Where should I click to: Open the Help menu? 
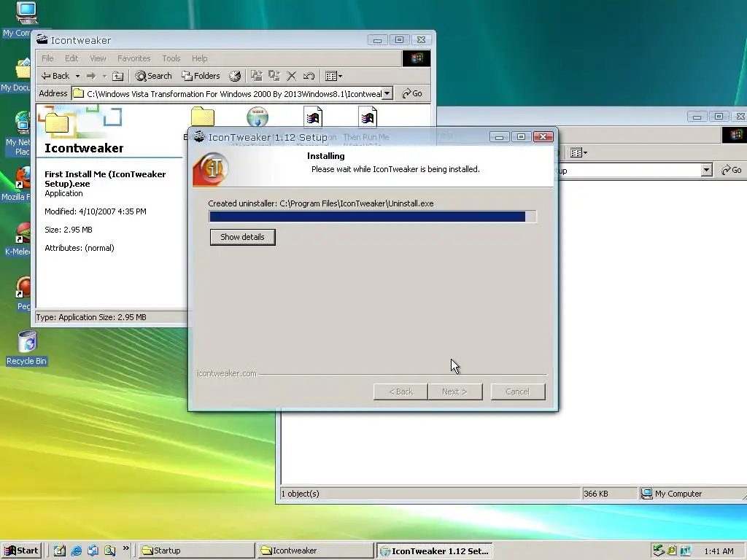[x=200, y=58]
